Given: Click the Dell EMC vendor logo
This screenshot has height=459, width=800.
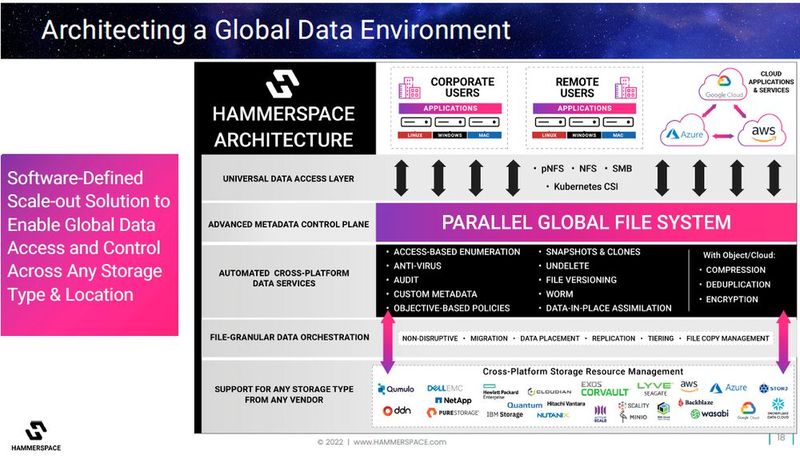Looking at the screenshot, I should [x=444, y=388].
